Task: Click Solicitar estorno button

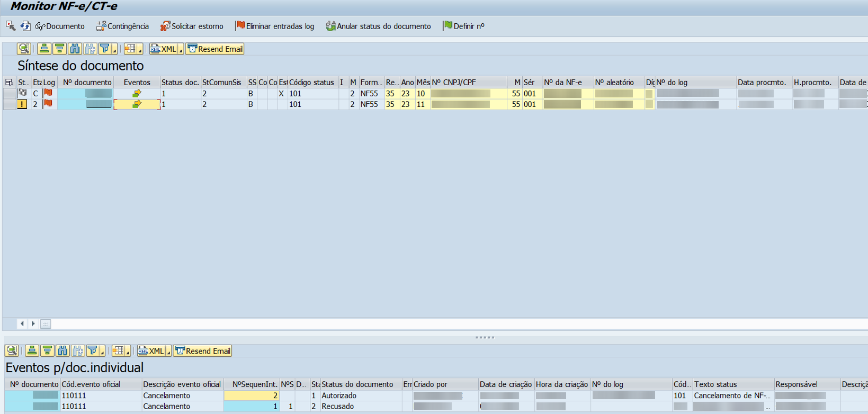Action: point(192,26)
